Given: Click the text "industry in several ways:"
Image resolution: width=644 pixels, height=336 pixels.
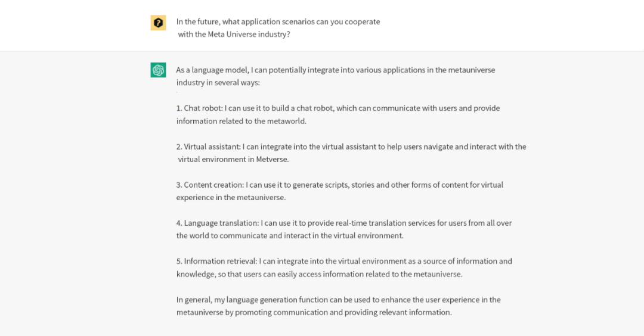Looking at the screenshot, I should coord(218,83).
